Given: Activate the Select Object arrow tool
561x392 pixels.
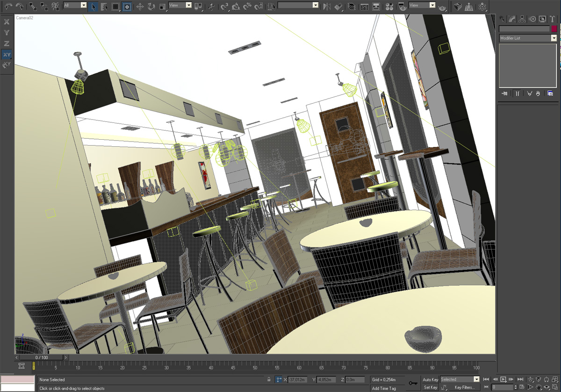Looking at the screenshot, I should point(93,7).
